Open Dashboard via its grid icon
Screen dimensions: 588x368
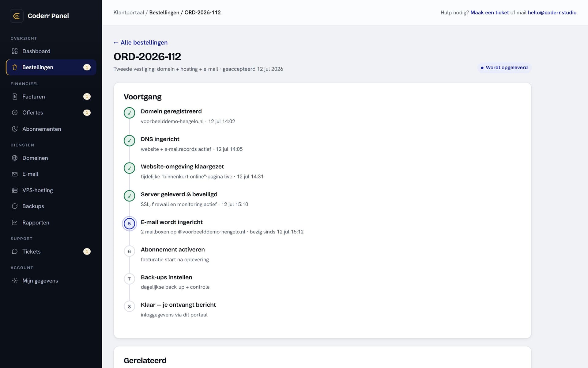[x=15, y=51]
